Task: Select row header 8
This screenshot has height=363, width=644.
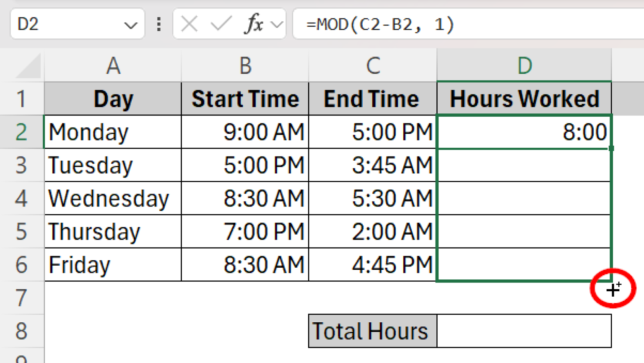Action: point(22,331)
